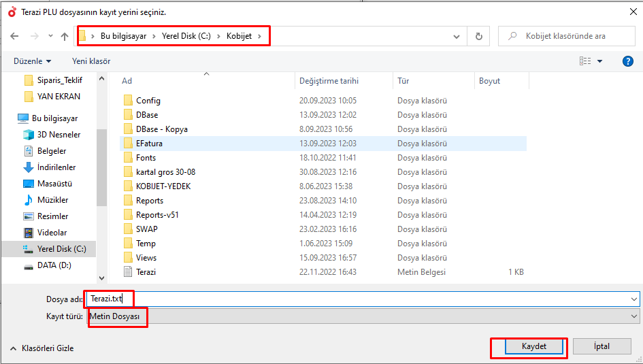Collapse folders with Klasörleri Gizle
Viewport: 643px width, 364px height.
(x=42, y=348)
